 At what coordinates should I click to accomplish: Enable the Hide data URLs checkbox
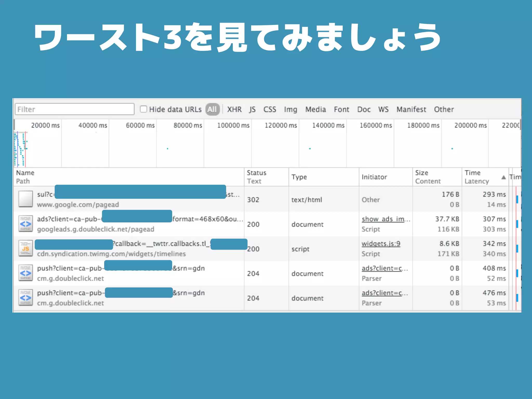tap(143, 109)
